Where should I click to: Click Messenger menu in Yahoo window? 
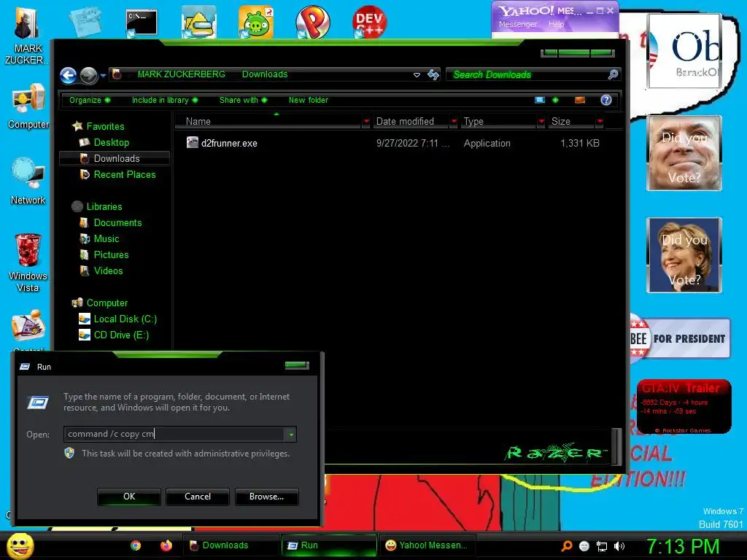tap(517, 24)
